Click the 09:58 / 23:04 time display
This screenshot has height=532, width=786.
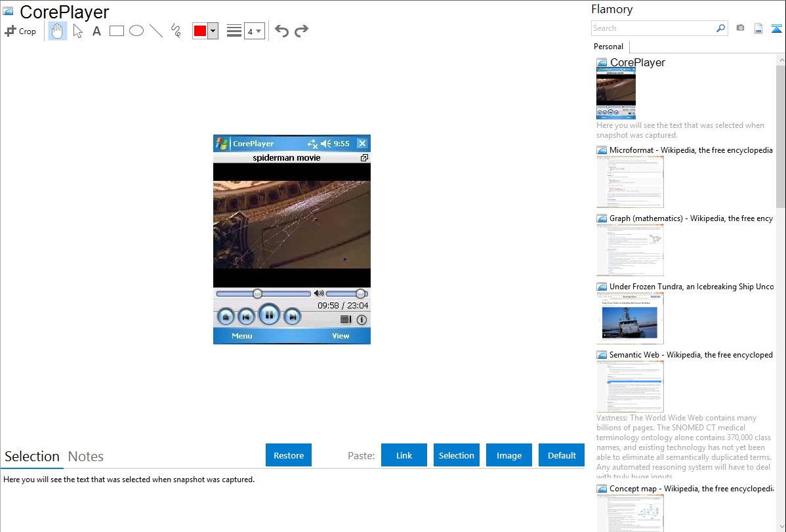(343, 306)
